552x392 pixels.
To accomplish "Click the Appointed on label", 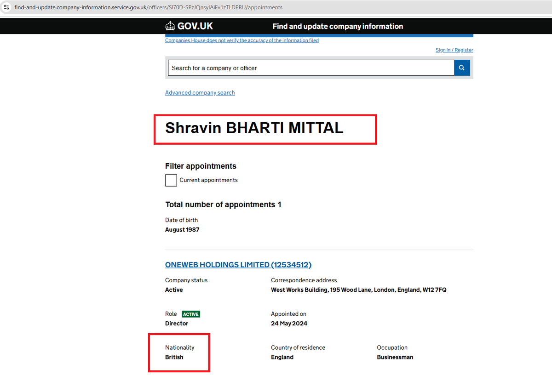I will click(x=288, y=314).
